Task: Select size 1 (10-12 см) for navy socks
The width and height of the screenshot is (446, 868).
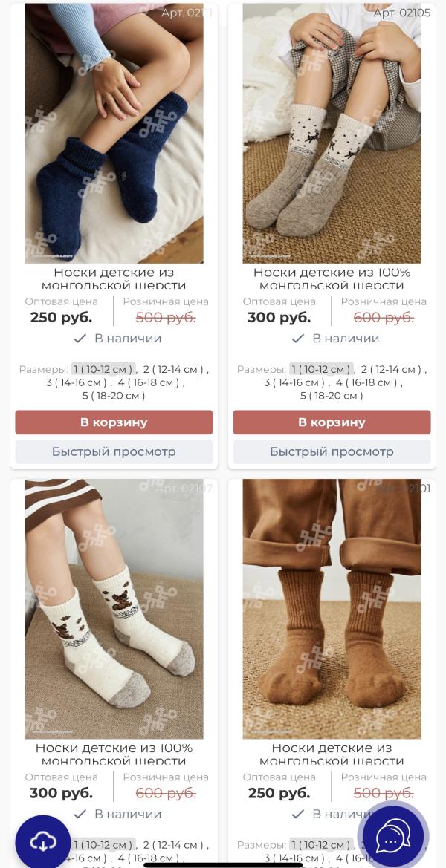Action: point(103,369)
